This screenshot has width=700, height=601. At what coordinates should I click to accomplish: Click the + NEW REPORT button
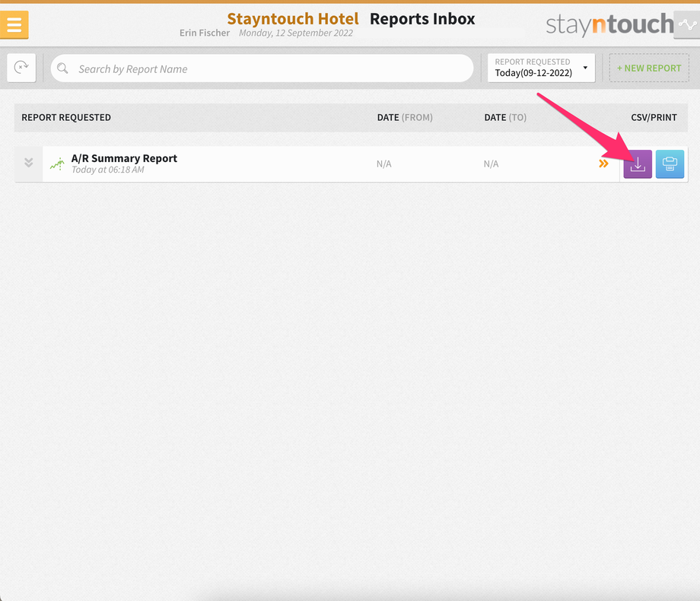click(x=649, y=68)
